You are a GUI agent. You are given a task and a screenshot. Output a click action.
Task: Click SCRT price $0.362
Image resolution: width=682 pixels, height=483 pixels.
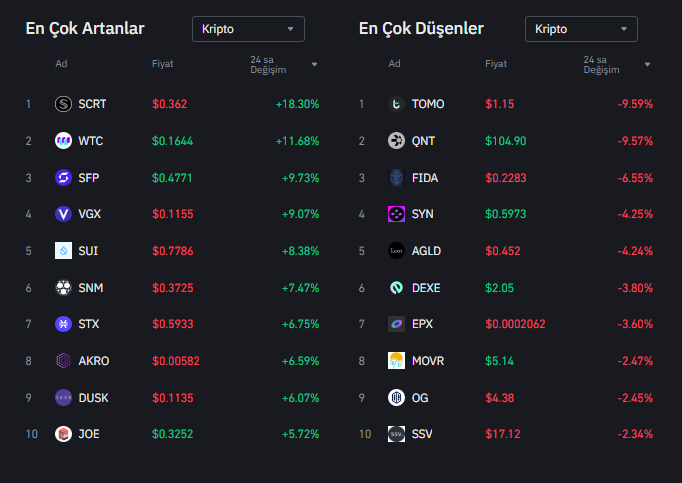coord(170,104)
